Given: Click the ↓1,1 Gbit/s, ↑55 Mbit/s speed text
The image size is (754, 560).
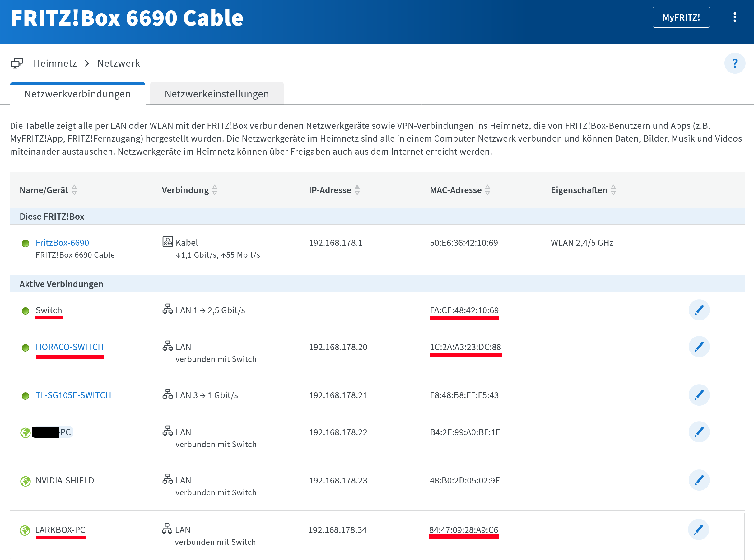Looking at the screenshot, I should [217, 255].
